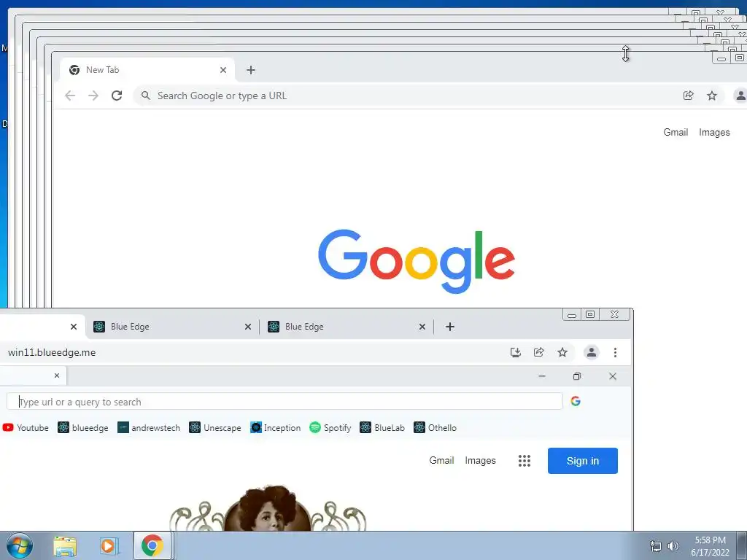Close the New Tab tab

pyautogui.click(x=223, y=70)
